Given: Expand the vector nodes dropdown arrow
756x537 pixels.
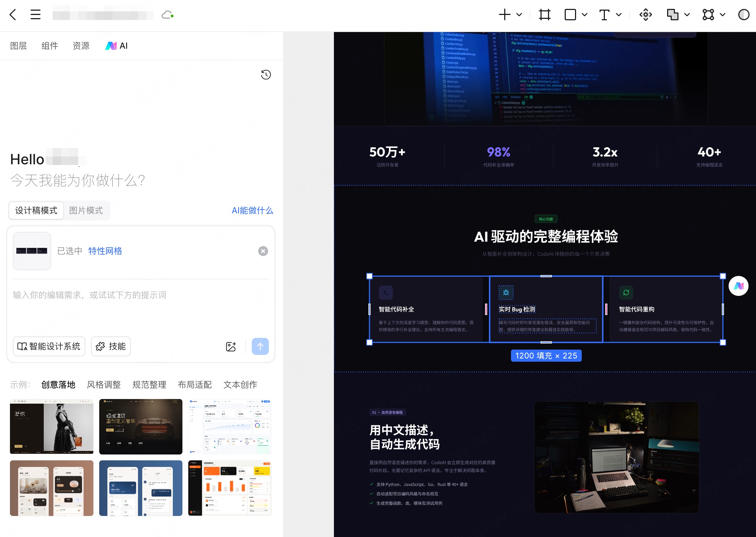Looking at the screenshot, I should 723,15.
